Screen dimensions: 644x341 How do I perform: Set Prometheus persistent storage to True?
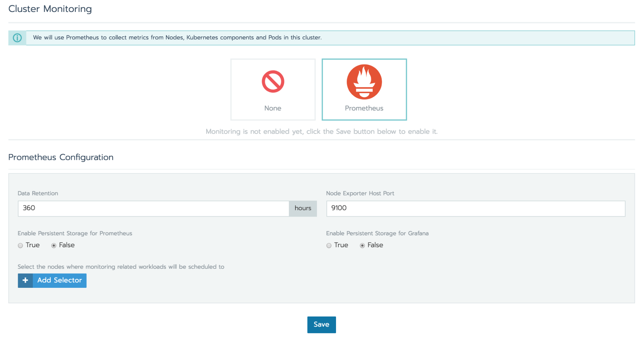21,246
